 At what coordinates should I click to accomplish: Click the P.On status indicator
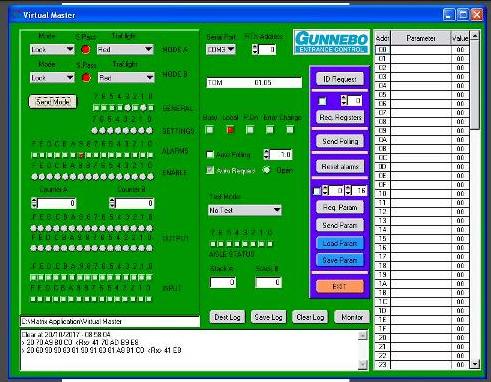click(250, 130)
